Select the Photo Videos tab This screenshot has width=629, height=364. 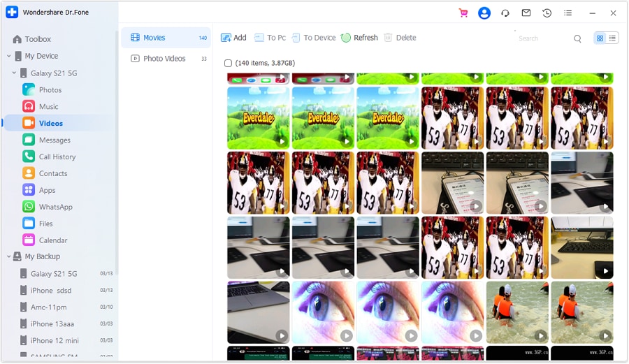click(x=166, y=59)
